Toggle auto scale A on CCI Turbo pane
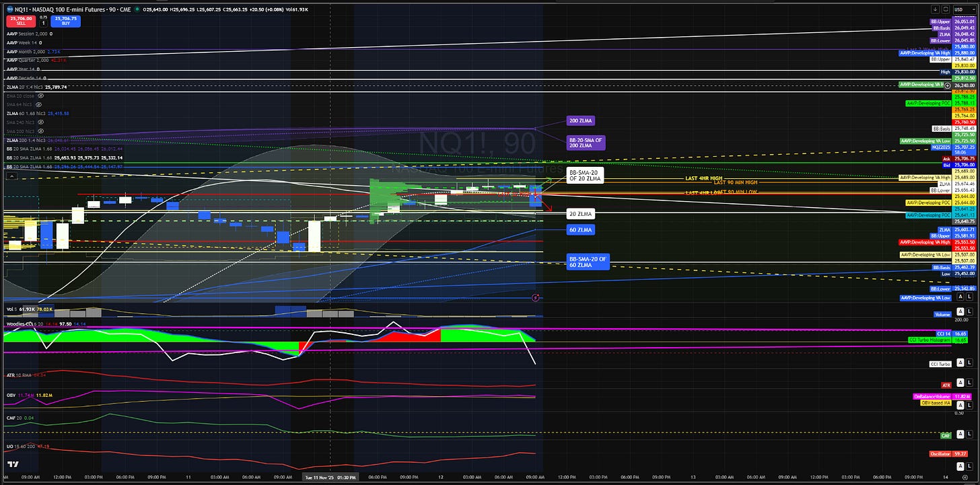The height and width of the screenshot is (485, 980). coord(960,363)
